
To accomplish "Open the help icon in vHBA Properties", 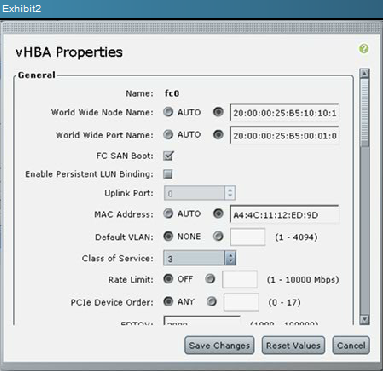I will tap(364, 49).
